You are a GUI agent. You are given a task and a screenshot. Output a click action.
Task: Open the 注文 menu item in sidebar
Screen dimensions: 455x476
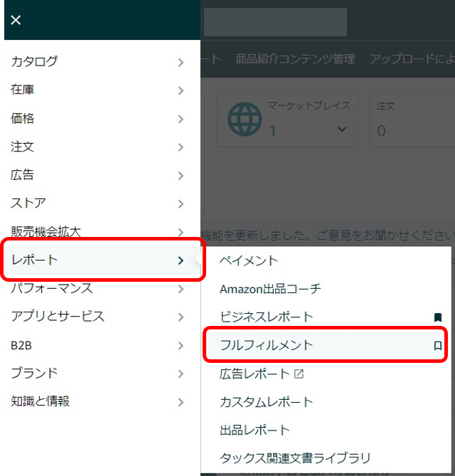pyautogui.click(x=22, y=147)
